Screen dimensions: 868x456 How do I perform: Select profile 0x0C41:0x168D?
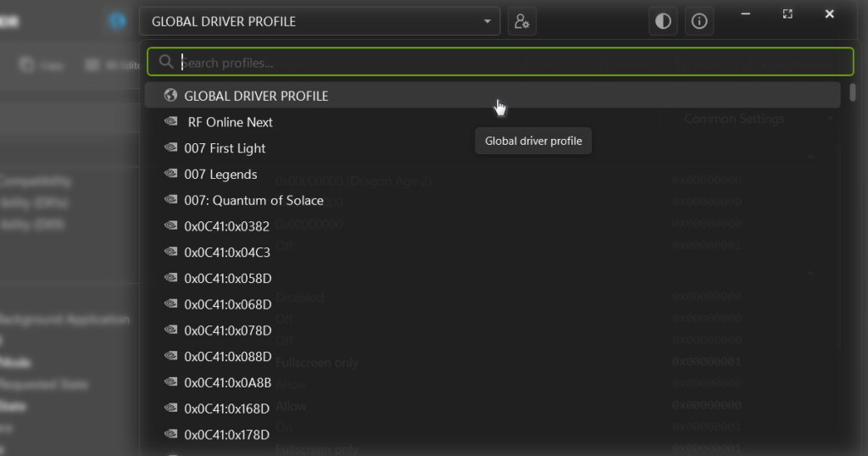pyautogui.click(x=492, y=408)
